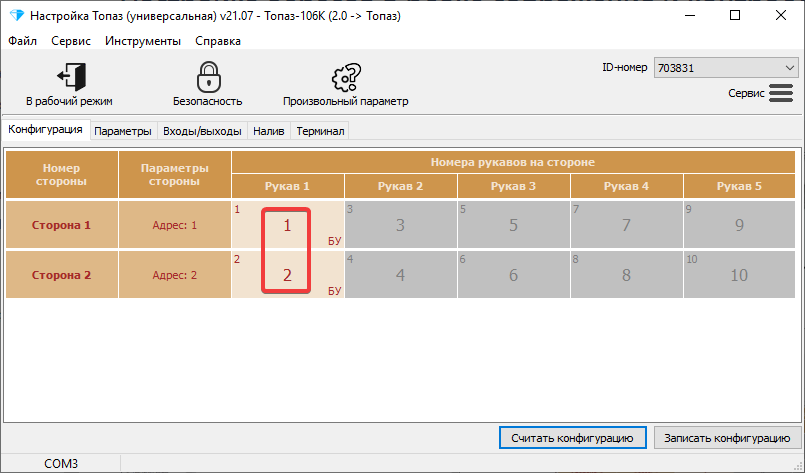The height and width of the screenshot is (473, 805).
Task: Open the Безопасность padlock icon
Action: pyautogui.click(x=208, y=77)
